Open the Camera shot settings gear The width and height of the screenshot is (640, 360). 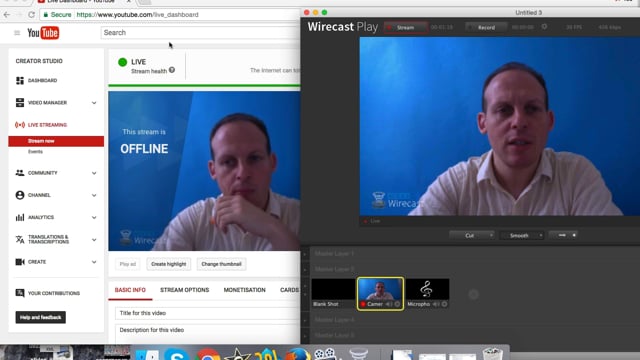(397, 304)
